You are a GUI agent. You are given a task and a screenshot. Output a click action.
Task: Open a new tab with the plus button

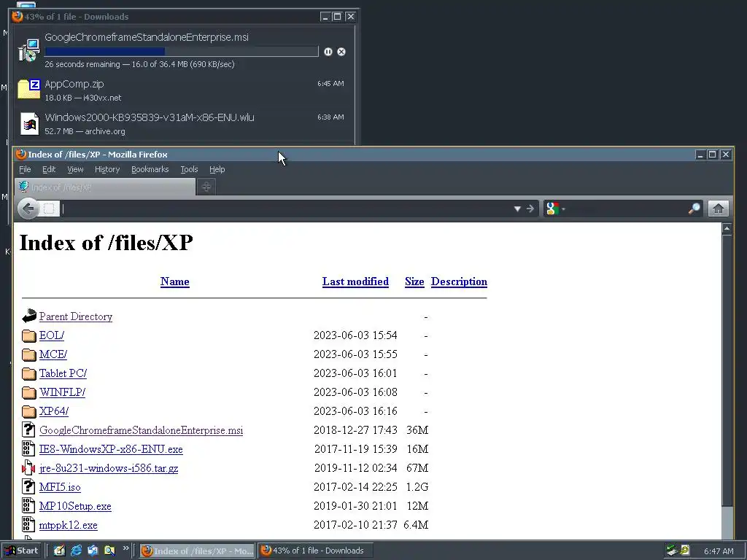coord(206,187)
